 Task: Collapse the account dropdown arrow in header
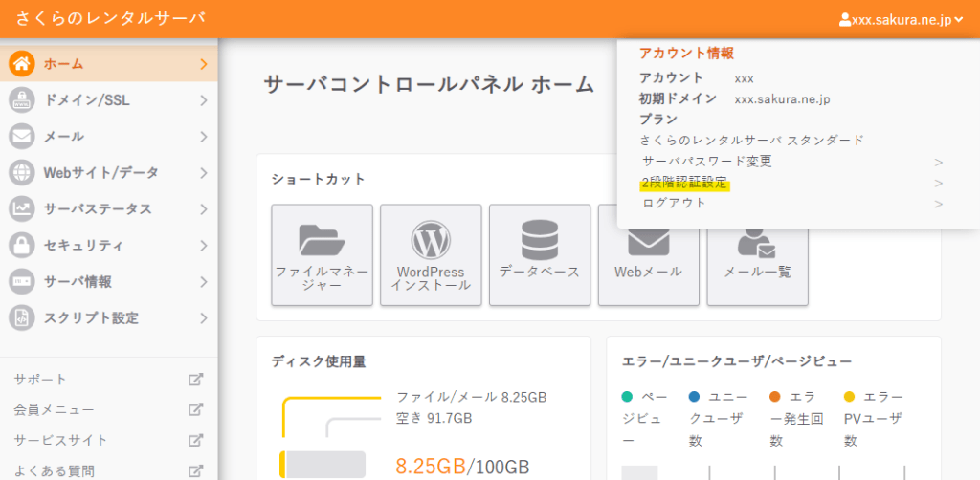[959, 20]
